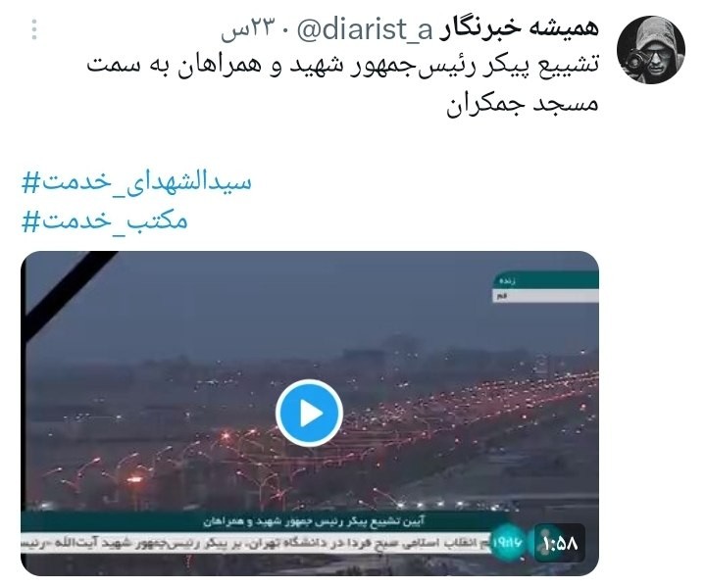Click the مسجد جمکران text line
The width and height of the screenshot is (706, 588).
(523, 104)
